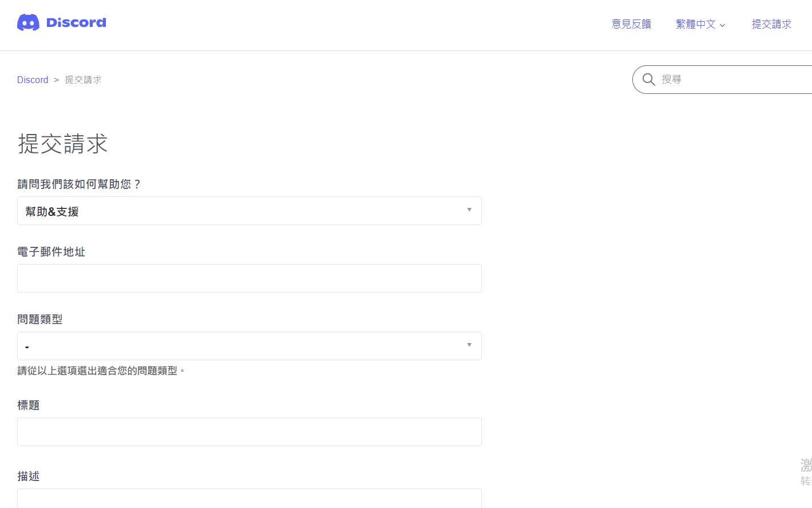Image resolution: width=812 pixels, height=508 pixels.
Task: Click the 請從以上選項選出適合您的問題類型 hint text
Action: click(x=101, y=371)
